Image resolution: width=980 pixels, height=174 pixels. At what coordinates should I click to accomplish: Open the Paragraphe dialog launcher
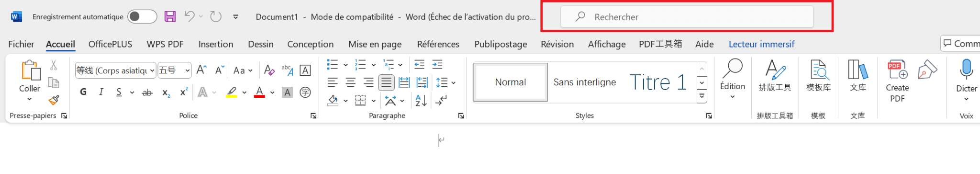tap(461, 116)
